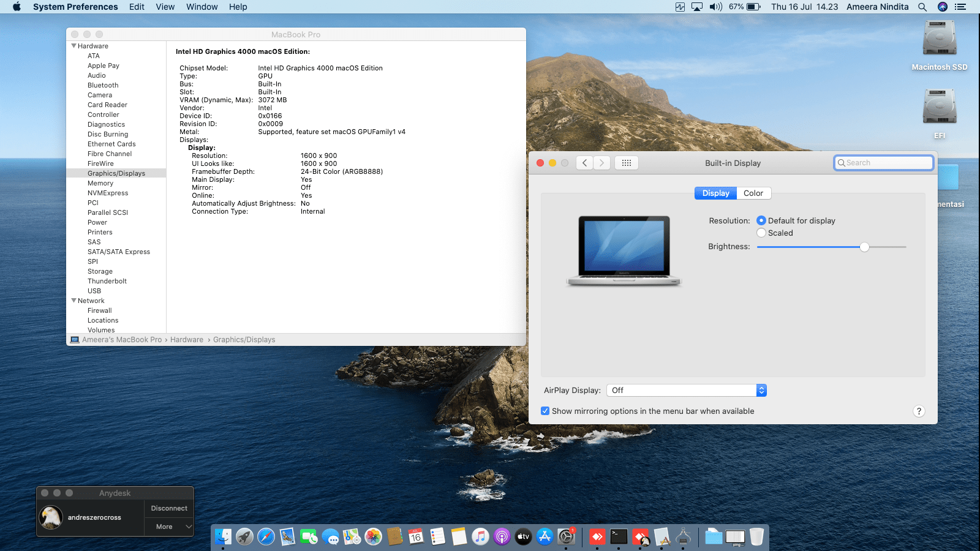
Task: Select the Display tab
Action: pos(715,193)
